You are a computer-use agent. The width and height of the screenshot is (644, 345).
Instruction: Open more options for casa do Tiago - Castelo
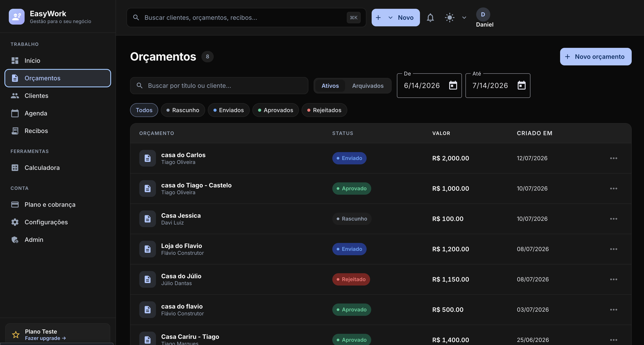pos(613,188)
